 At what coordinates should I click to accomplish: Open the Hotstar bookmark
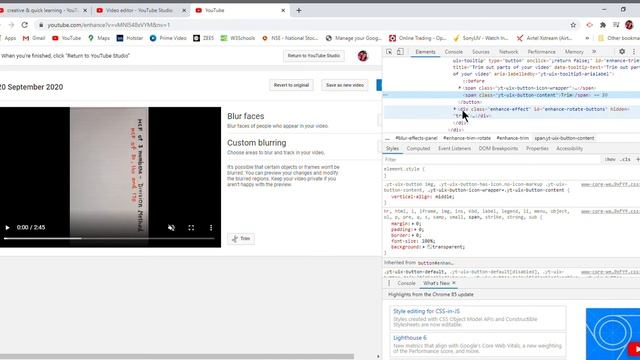(x=130, y=38)
